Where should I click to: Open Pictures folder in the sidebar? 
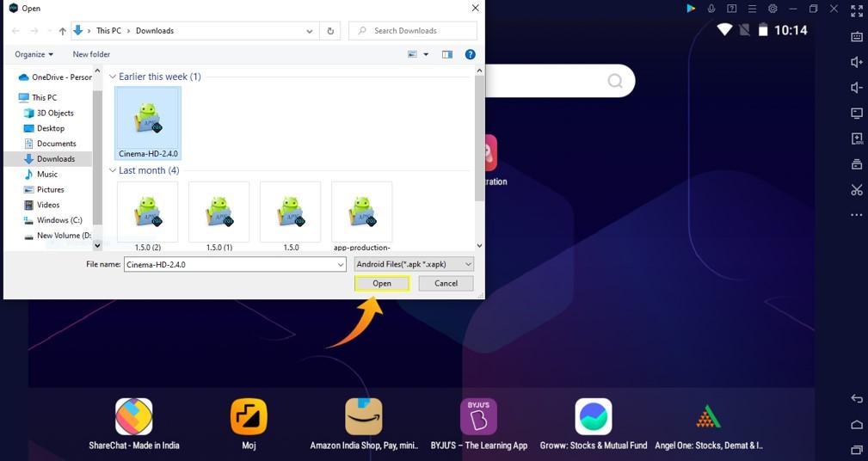[44, 189]
